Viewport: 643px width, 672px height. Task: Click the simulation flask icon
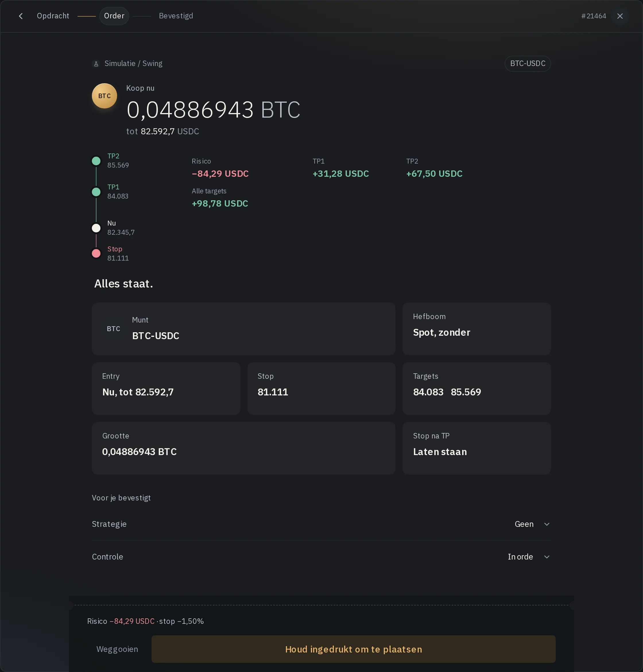[96, 64]
